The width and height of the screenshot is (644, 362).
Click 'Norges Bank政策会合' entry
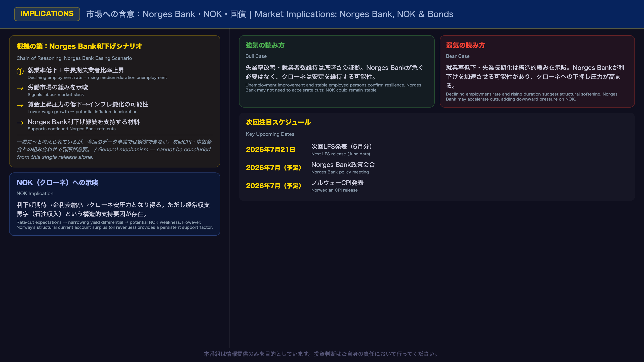343,165
